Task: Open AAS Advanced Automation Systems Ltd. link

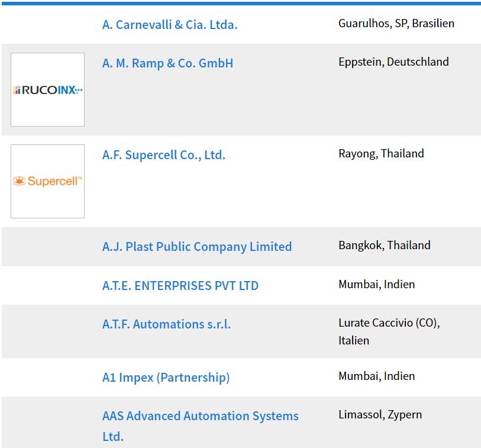Action: pyautogui.click(x=201, y=426)
